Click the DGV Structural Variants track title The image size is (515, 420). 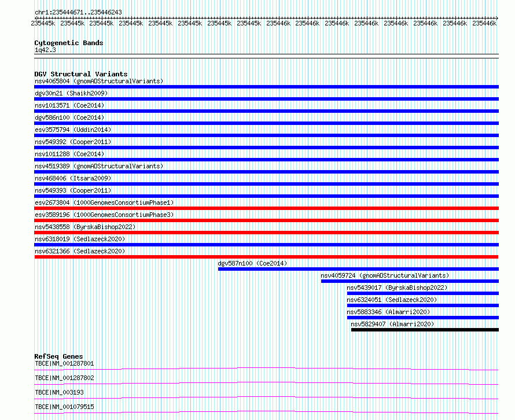(x=81, y=74)
